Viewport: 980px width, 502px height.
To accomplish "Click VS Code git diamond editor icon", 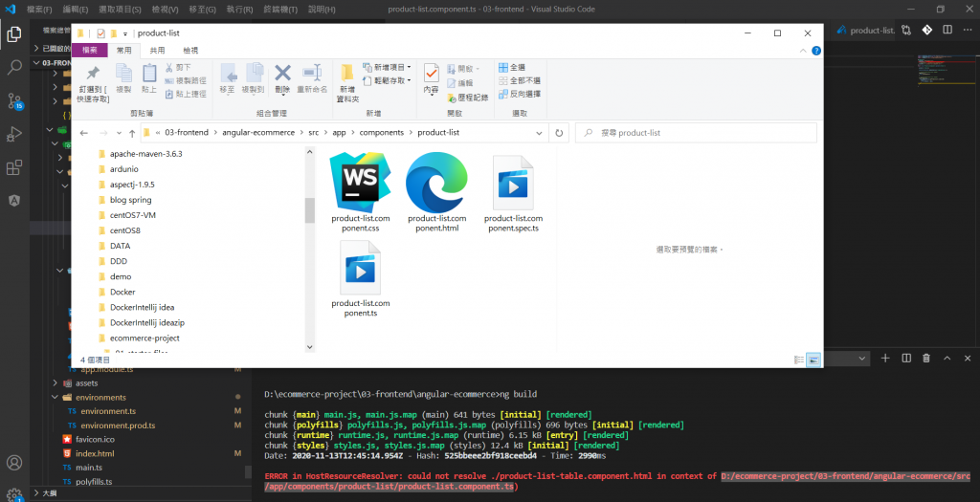I will (926, 30).
